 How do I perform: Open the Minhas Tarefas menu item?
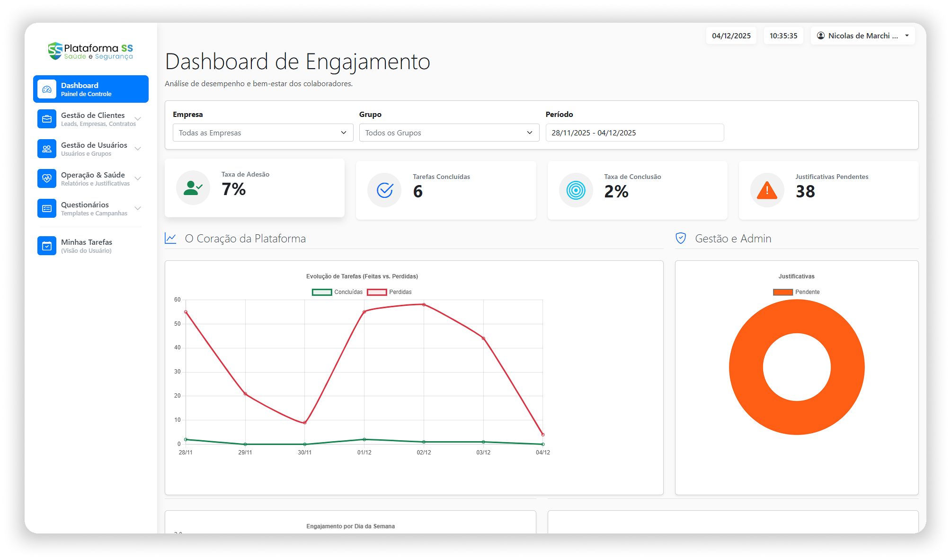coord(87,246)
